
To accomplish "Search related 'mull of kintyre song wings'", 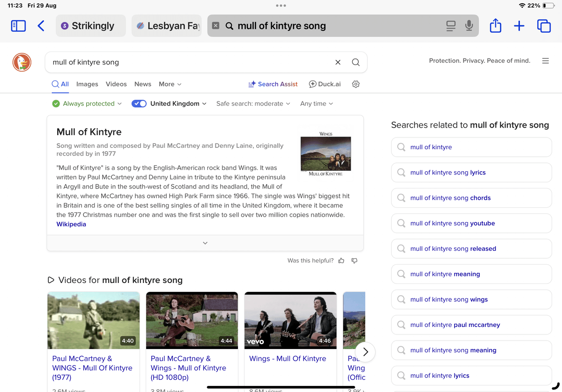I will pos(472,299).
